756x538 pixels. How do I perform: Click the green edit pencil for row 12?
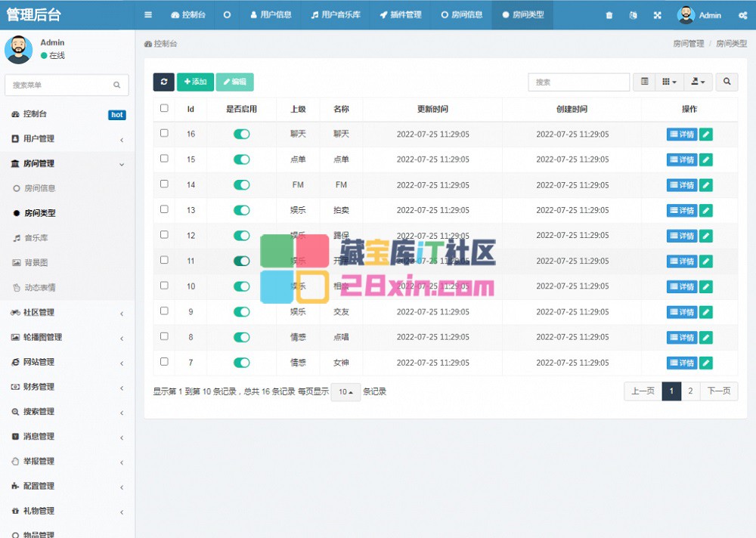pyautogui.click(x=706, y=236)
